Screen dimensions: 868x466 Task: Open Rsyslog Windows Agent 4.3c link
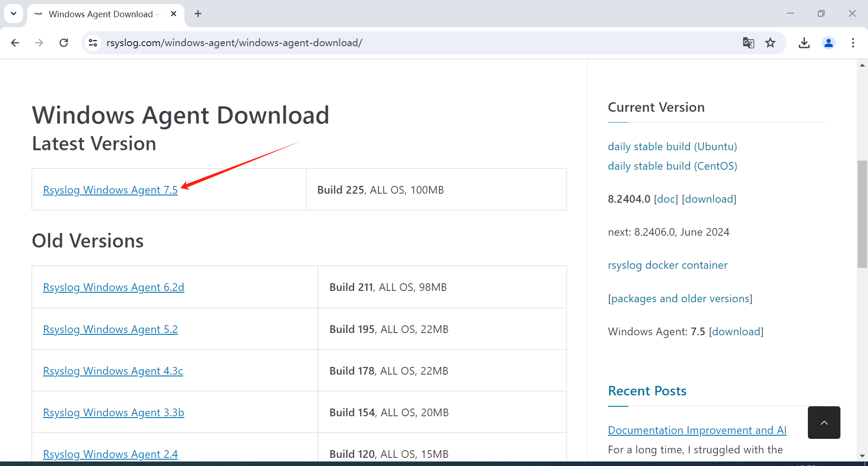click(113, 371)
